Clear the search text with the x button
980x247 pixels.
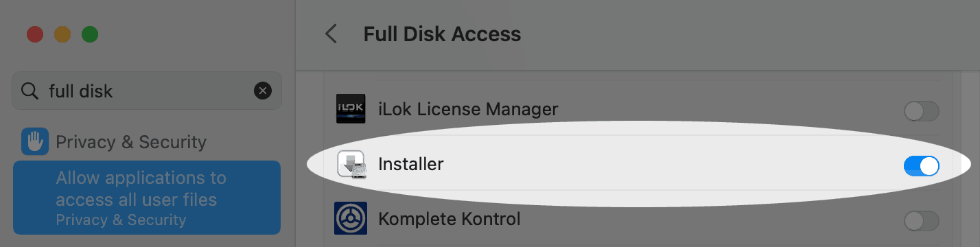pyautogui.click(x=263, y=91)
